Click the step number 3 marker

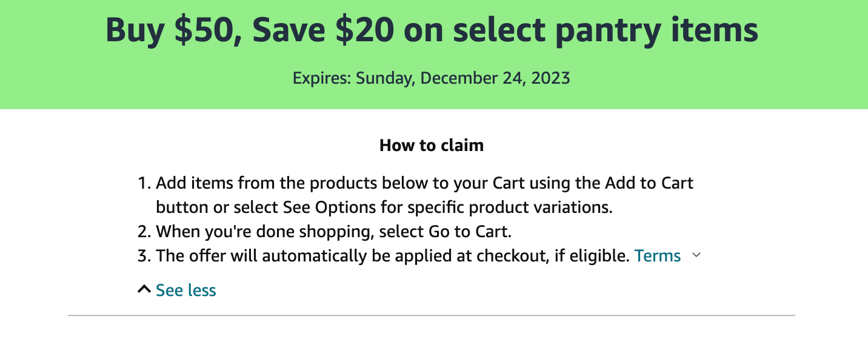[143, 256]
